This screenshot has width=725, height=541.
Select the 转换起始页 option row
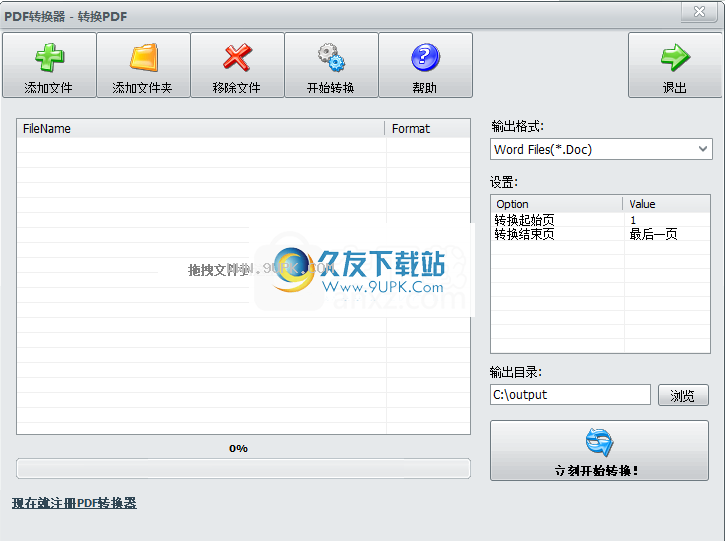click(601, 220)
